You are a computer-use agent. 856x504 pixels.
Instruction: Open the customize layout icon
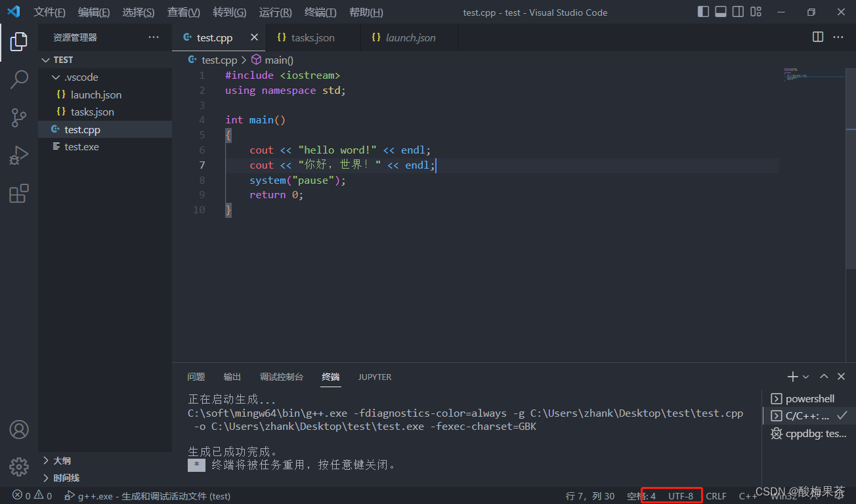point(756,12)
